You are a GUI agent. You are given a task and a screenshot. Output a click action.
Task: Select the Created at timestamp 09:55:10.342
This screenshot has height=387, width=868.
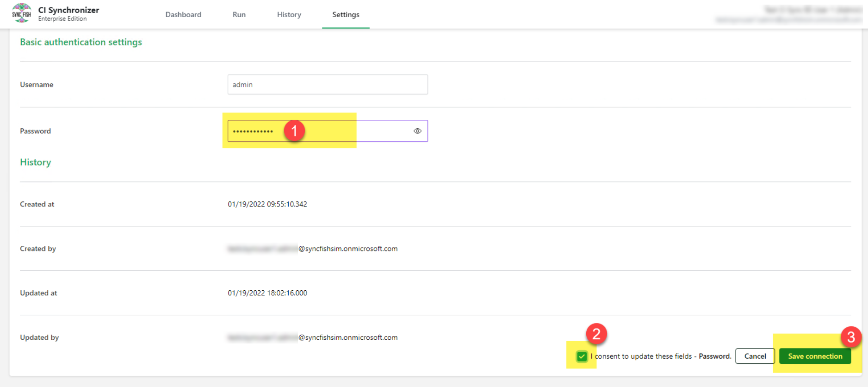point(267,204)
